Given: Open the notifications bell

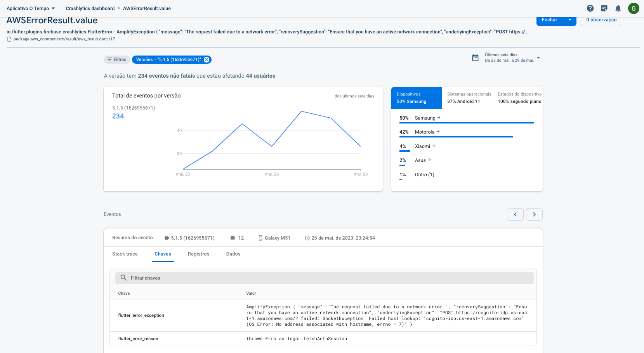Looking at the screenshot, I should point(618,8).
